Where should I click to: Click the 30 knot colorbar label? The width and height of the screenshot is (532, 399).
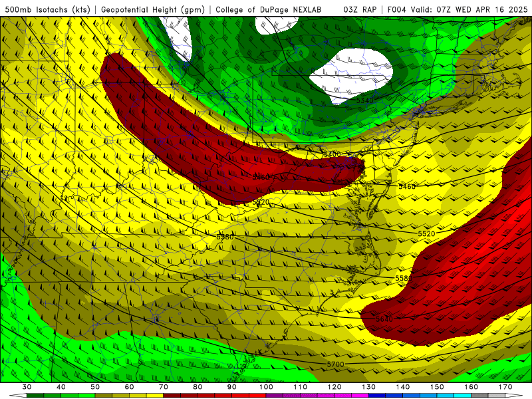tap(27, 387)
